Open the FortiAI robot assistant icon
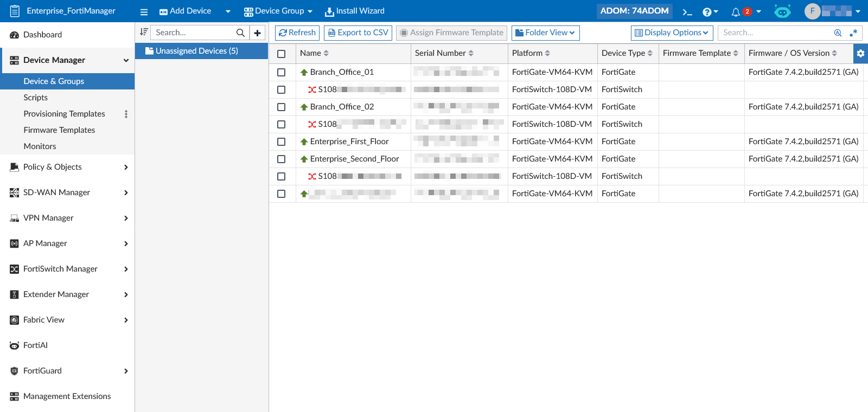 pos(782,11)
